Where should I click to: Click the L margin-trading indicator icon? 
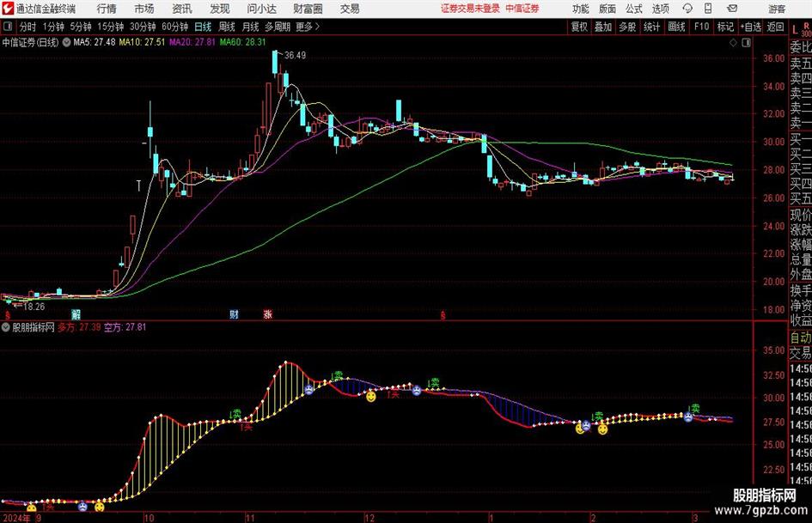coord(795,31)
